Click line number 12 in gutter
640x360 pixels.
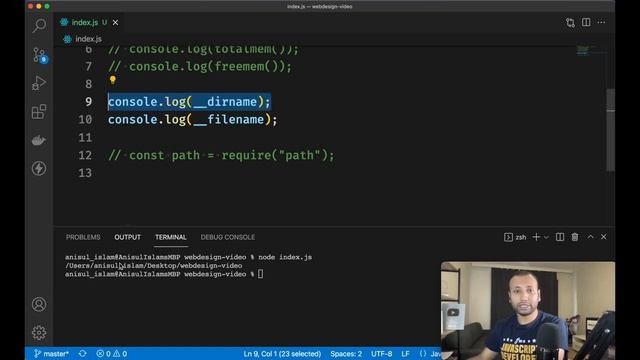tap(85, 156)
